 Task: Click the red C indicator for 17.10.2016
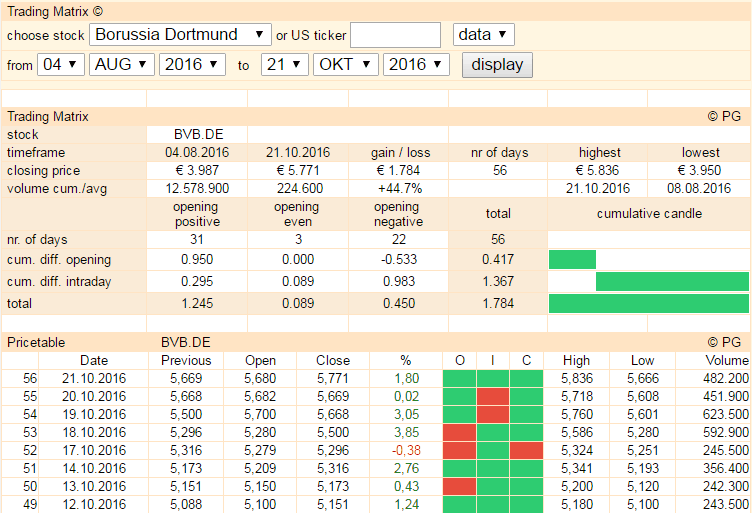(527, 450)
